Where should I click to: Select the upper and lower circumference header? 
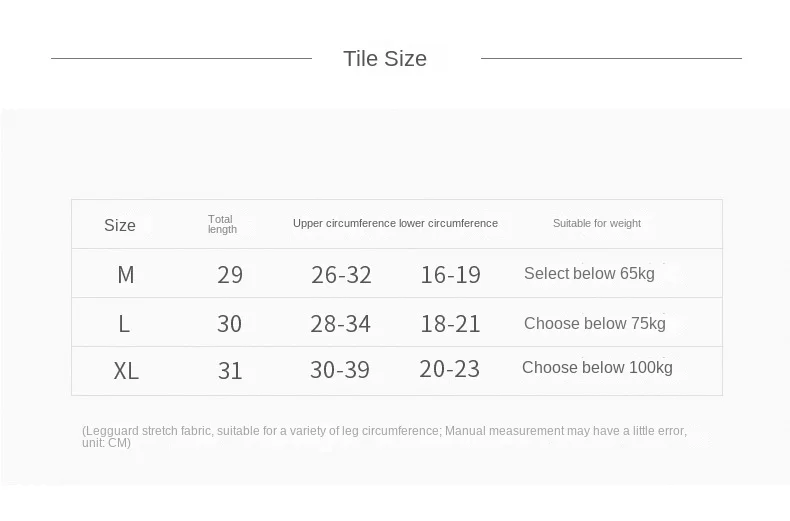(395, 223)
